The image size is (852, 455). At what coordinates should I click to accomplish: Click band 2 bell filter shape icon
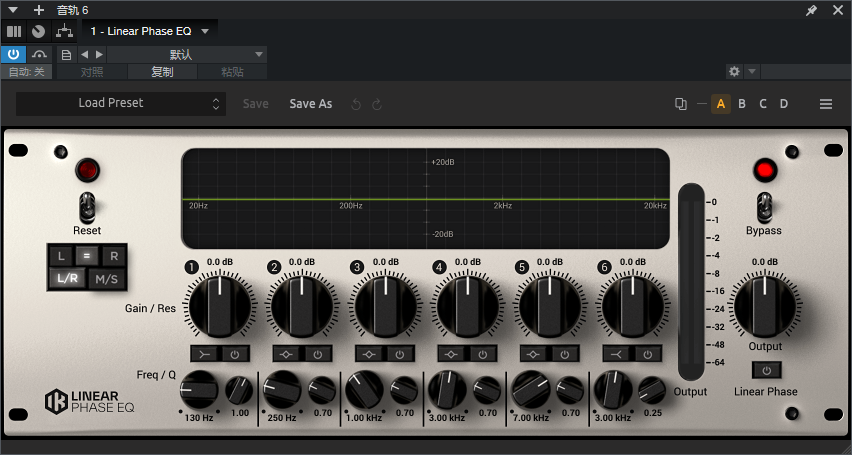point(288,354)
